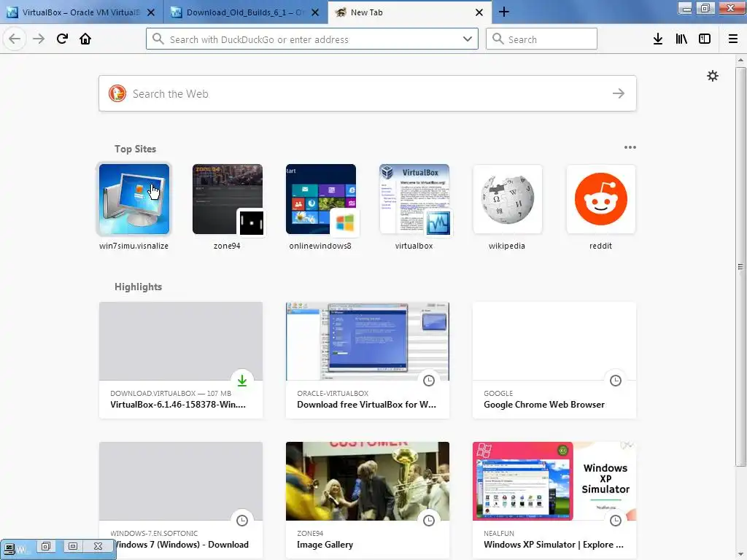Open a new tab with plus button
Screen dimensions: 747x560
(504, 12)
